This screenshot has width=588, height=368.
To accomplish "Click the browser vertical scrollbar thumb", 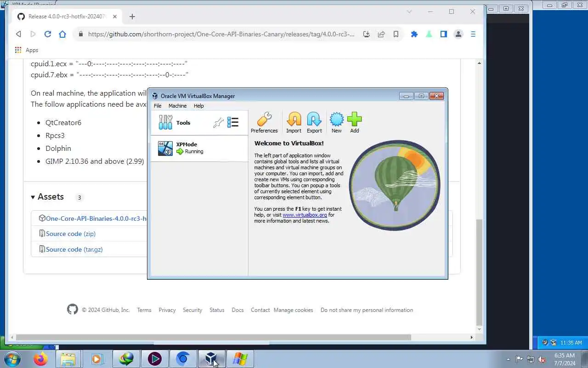I will coord(479,271).
